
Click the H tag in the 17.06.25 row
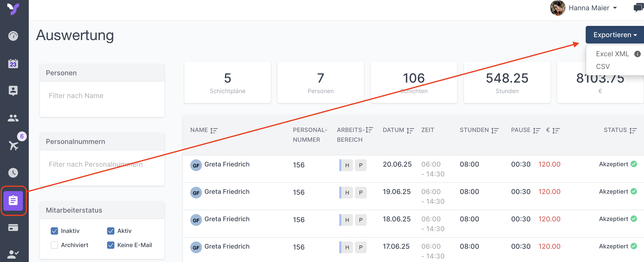[x=347, y=247]
